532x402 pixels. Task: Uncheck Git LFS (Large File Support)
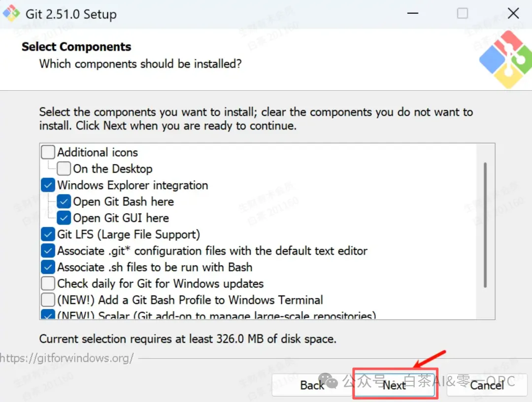[48, 234]
